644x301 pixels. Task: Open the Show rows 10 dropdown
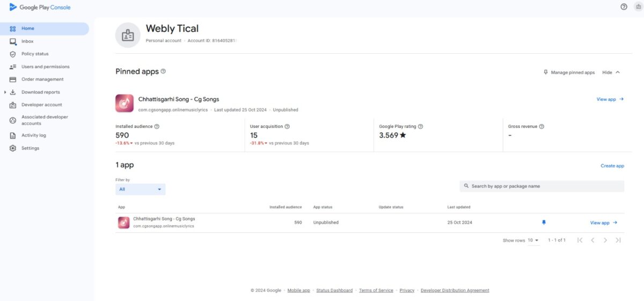pyautogui.click(x=533, y=240)
